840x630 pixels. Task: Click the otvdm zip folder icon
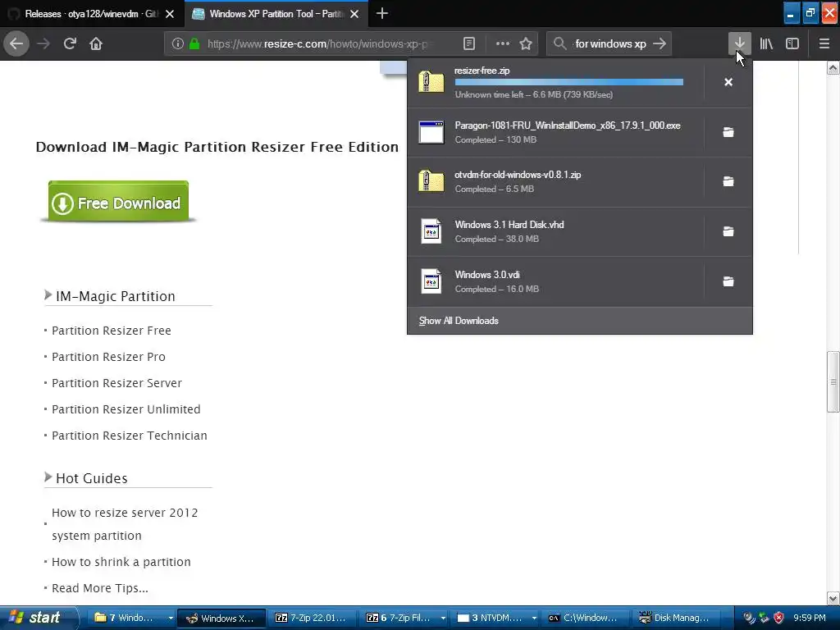click(x=431, y=181)
